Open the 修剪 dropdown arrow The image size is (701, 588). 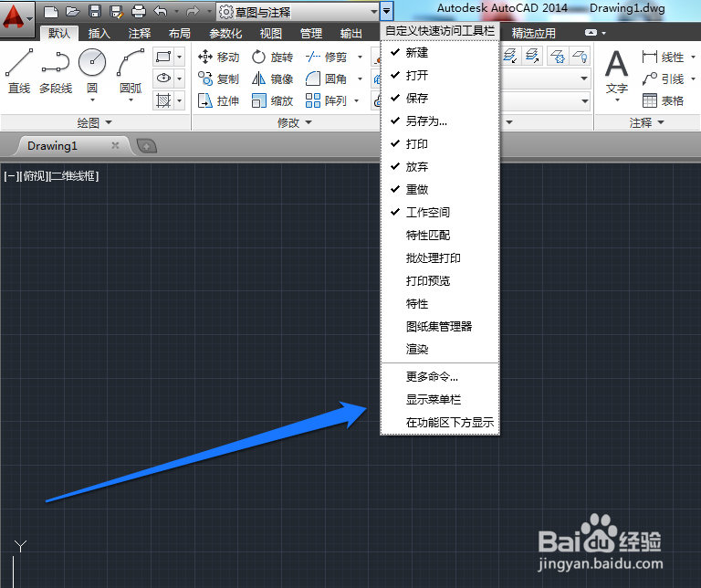(x=360, y=58)
